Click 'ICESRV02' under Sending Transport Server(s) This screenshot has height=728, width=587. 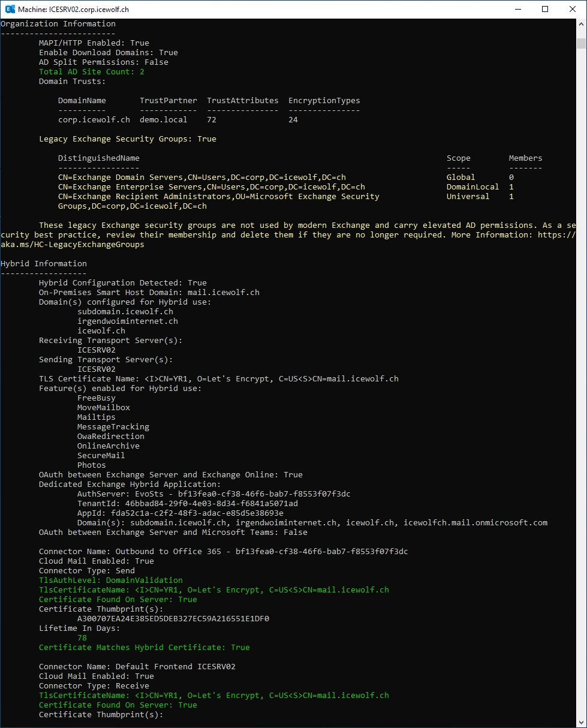(97, 369)
